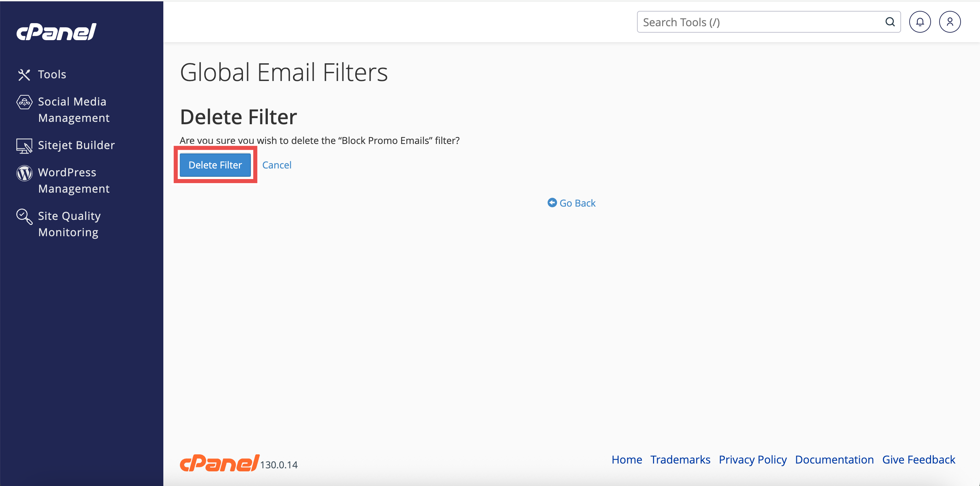Screen dimensions: 980x486
Task: Click the Sitejet Builder monitor icon
Action: (x=24, y=146)
